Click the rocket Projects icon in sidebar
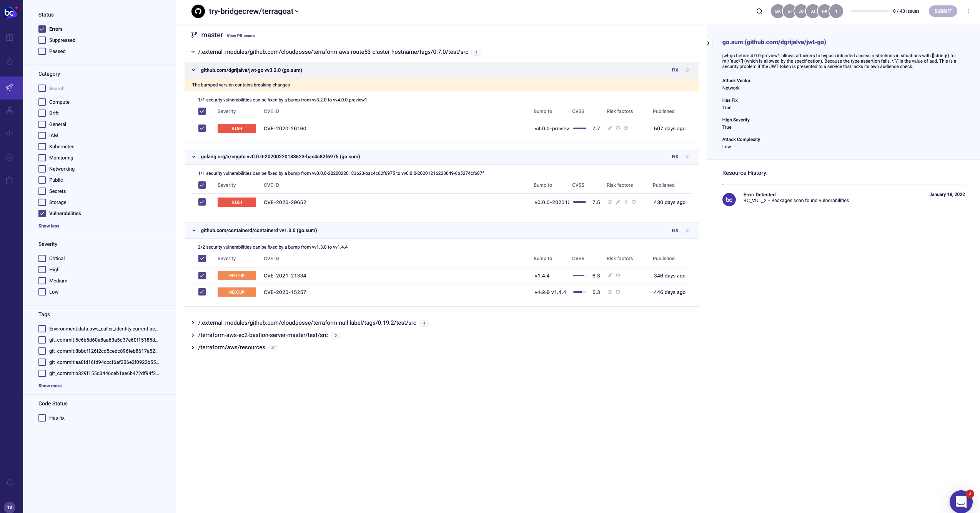 click(x=10, y=88)
